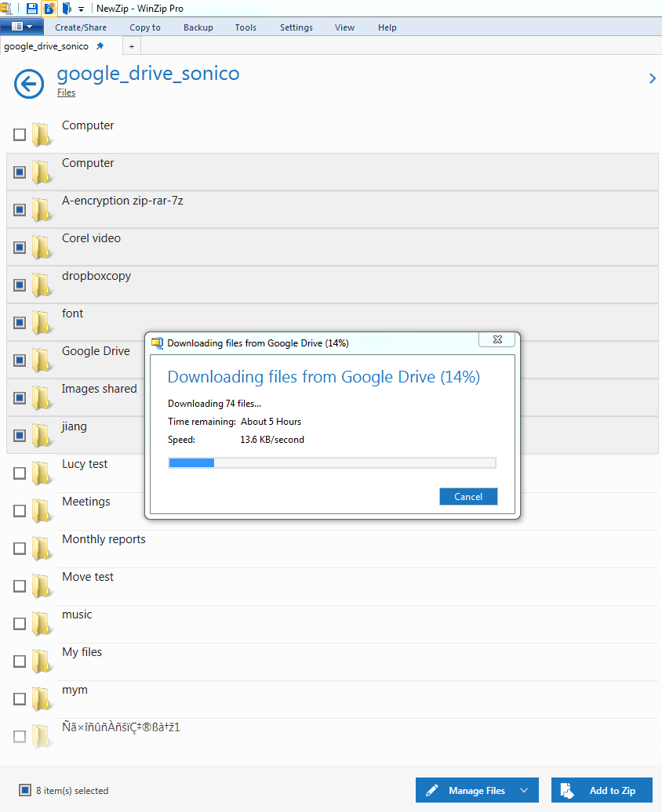Click the folder icon beside the garbled-name folder
This screenshot has height=812, width=662.
pyautogui.click(x=42, y=737)
